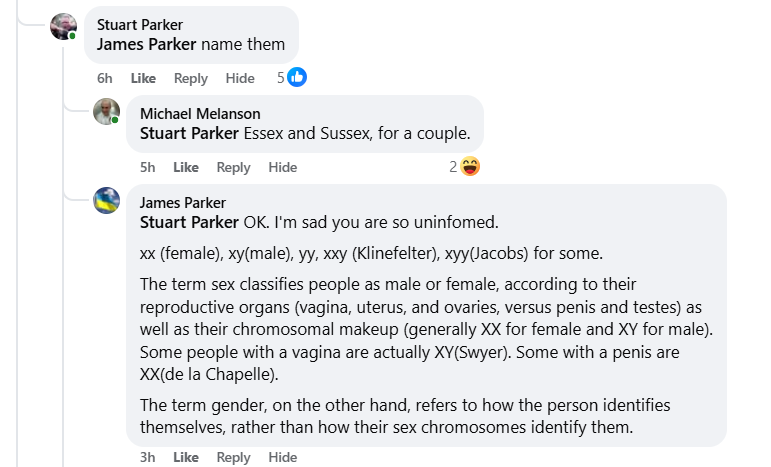Viewport: 771px width, 467px height.
Task: Reply to Michael Melanson's comment
Action: tap(234, 168)
